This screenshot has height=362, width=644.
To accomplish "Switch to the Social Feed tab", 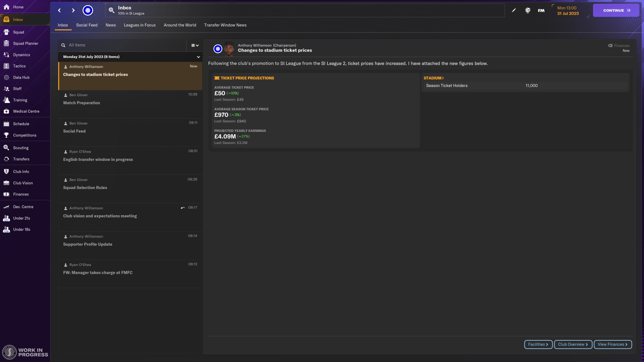I will click(x=87, y=25).
